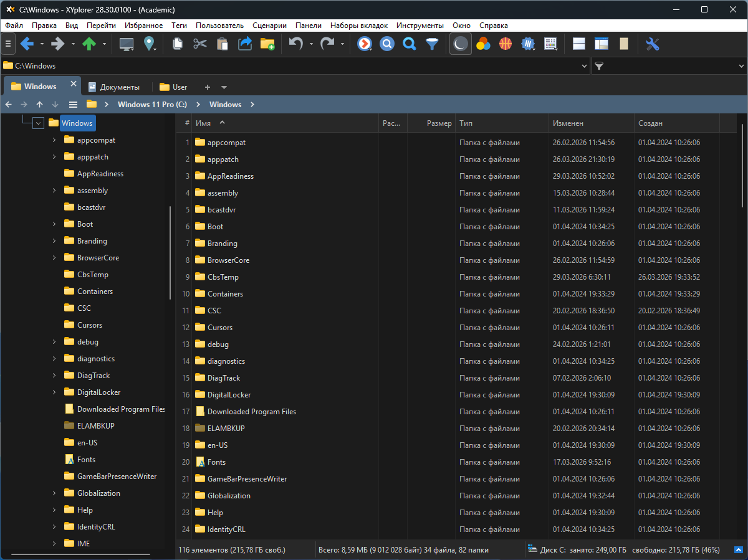Click Windows 11 Pro (C:) breadcrumb
This screenshot has width=748, height=560.
pos(152,105)
